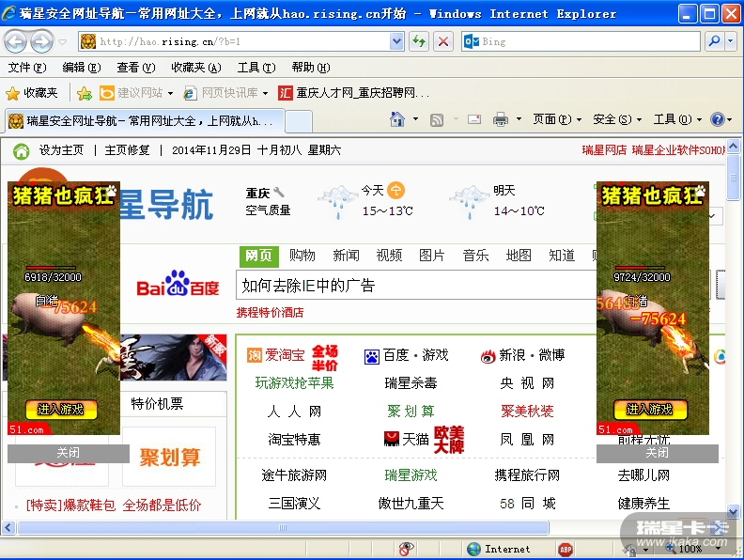The width and height of the screenshot is (744, 560).
Task: Click the green home icon beside 设为主页
Action: point(21,151)
